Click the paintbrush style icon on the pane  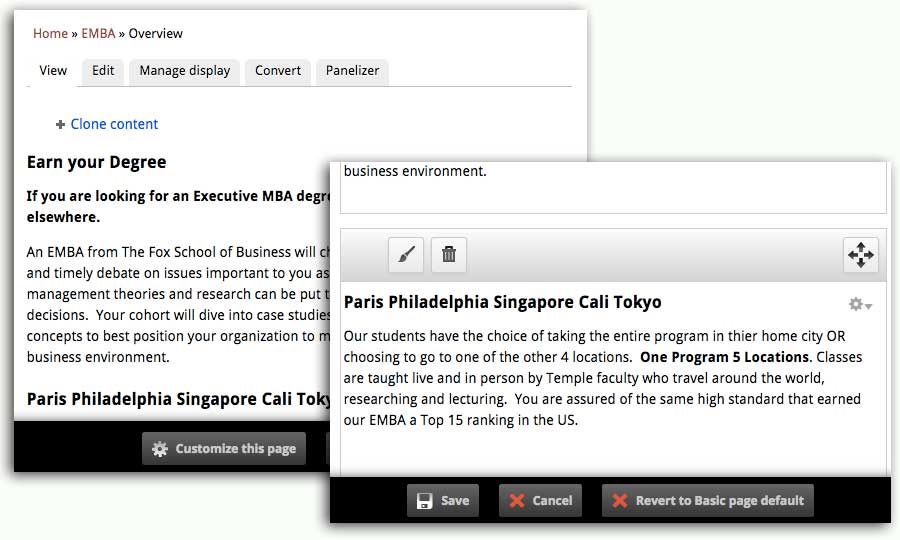click(406, 255)
